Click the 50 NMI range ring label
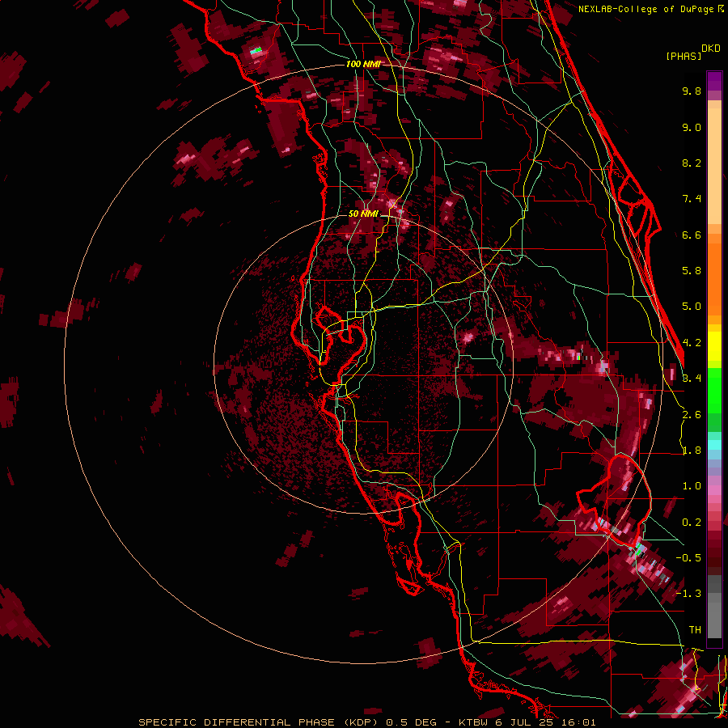 coord(363,214)
